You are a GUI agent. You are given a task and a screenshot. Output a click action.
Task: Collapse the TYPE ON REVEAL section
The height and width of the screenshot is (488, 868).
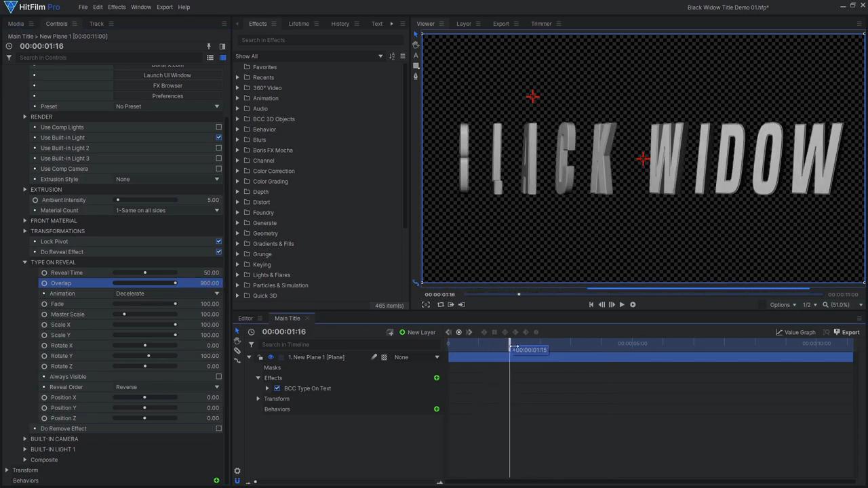[25, 262]
